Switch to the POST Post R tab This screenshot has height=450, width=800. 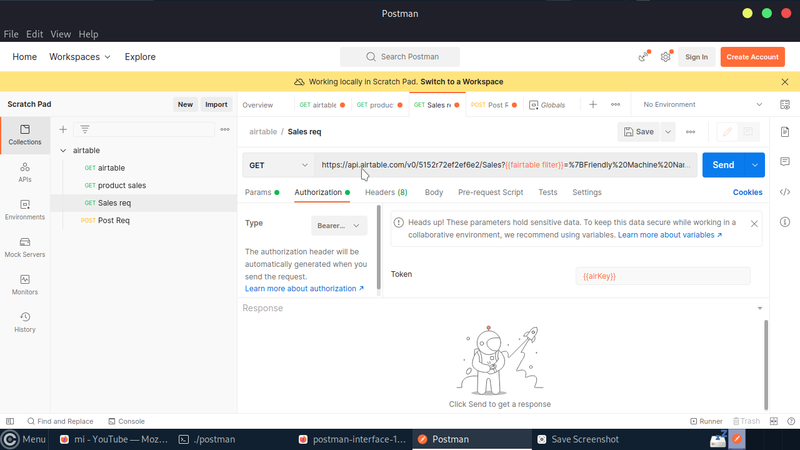click(493, 105)
